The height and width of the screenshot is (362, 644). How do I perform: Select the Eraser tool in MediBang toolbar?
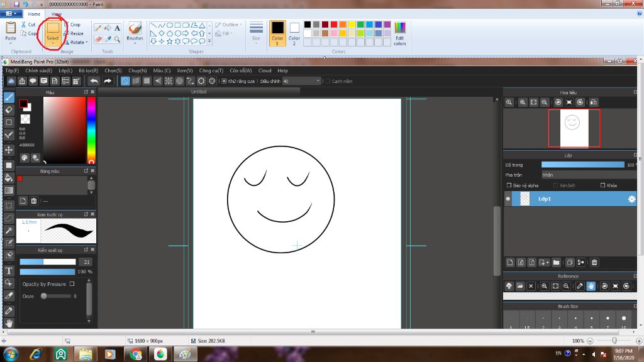coord(9,109)
